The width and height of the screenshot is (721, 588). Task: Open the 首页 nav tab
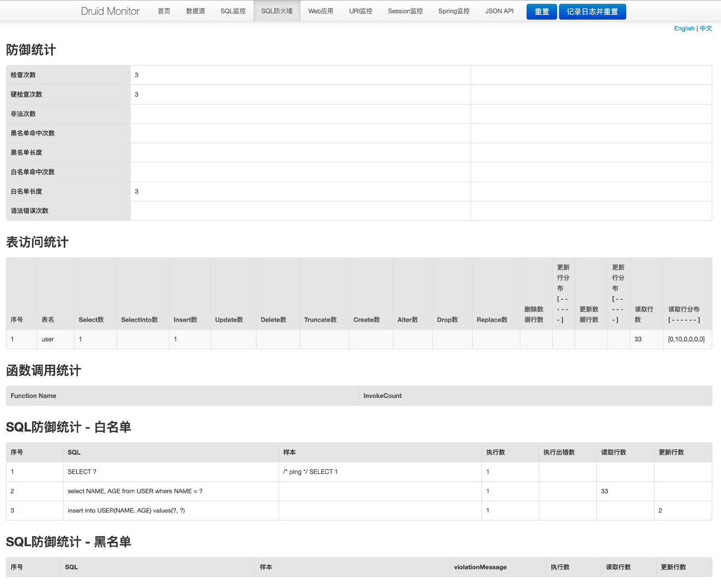(164, 11)
